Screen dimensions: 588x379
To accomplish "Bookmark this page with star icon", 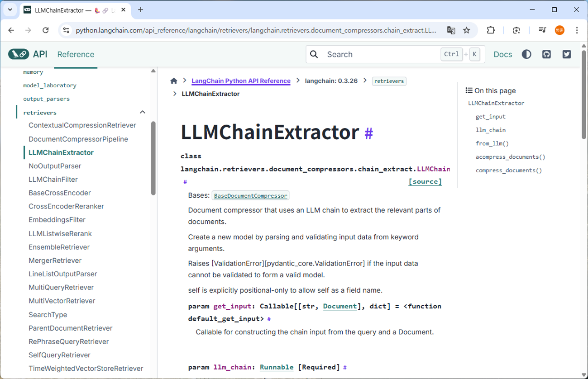I will coord(467,30).
